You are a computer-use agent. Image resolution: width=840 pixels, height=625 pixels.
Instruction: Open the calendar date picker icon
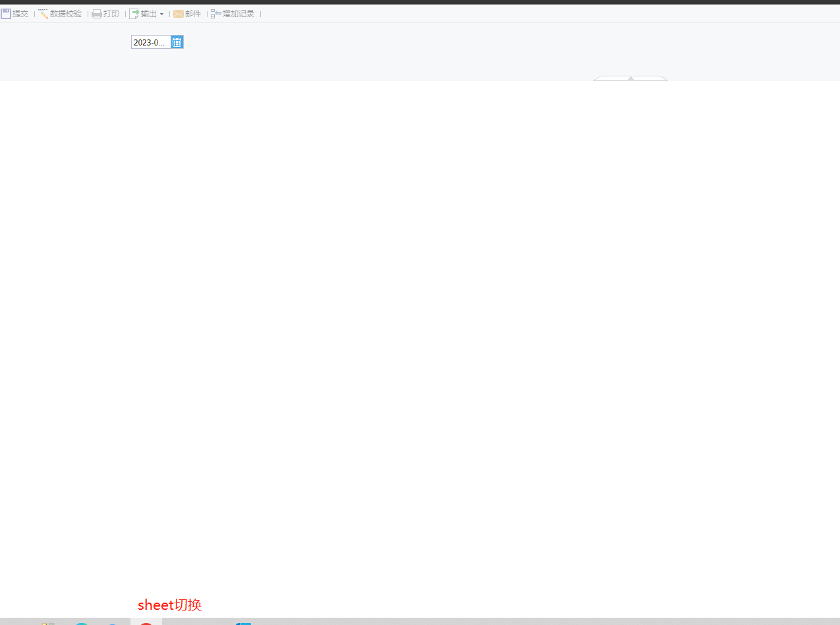(177, 42)
